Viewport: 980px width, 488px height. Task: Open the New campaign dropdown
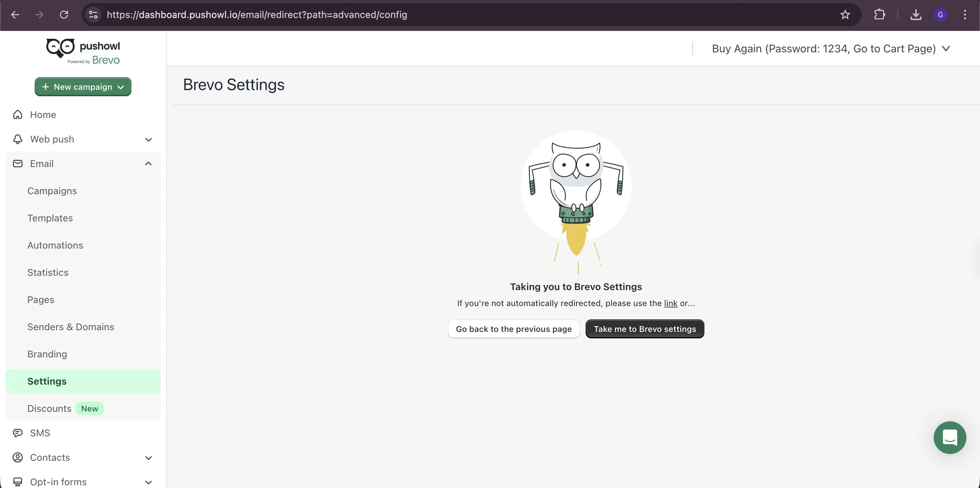(x=83, y=87)
